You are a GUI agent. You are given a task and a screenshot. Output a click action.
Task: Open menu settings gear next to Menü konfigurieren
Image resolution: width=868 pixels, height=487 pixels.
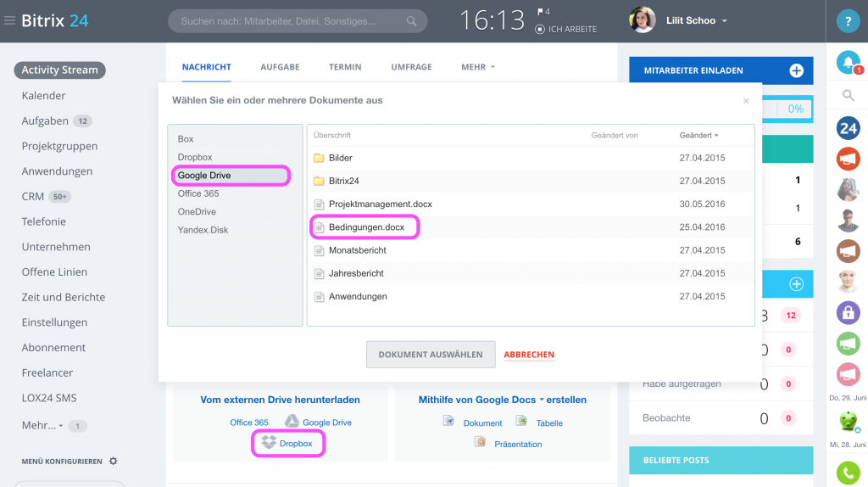point(114,461)
